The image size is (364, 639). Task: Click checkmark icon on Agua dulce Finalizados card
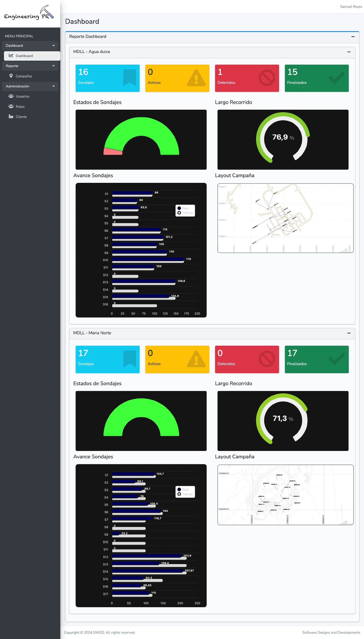tap(336, 78)
